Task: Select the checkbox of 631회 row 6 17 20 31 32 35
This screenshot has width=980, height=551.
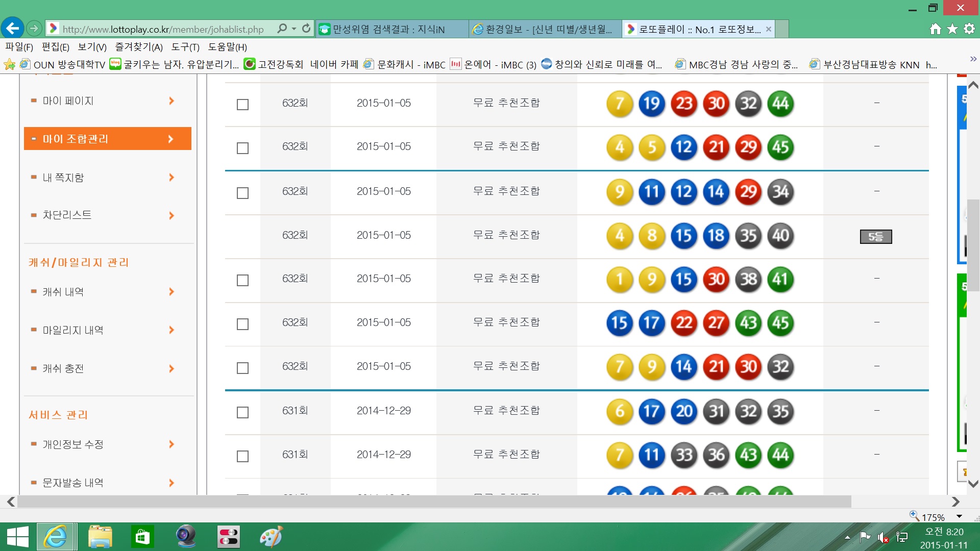Action: (x=242, y=412)
